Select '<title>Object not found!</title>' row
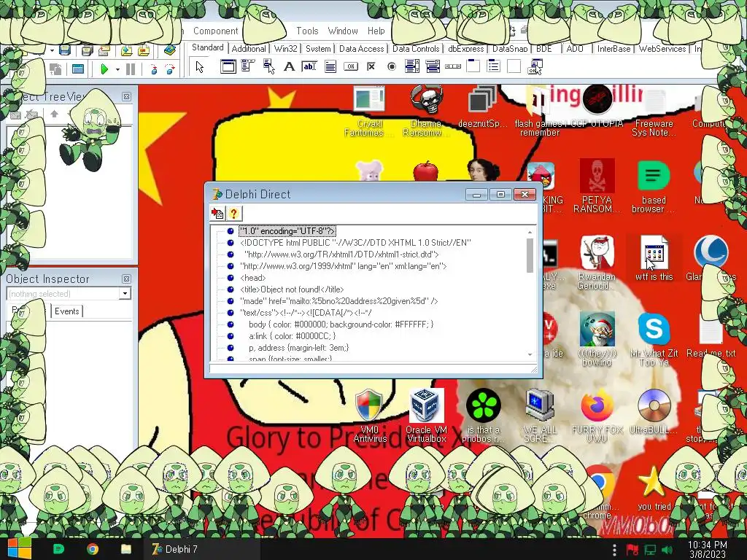 pos(292,289)
